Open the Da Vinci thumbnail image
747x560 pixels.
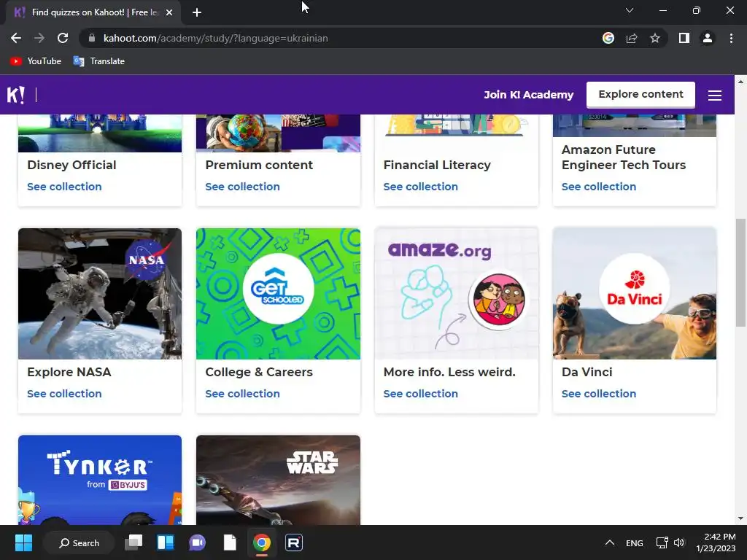tap(635, 293)
